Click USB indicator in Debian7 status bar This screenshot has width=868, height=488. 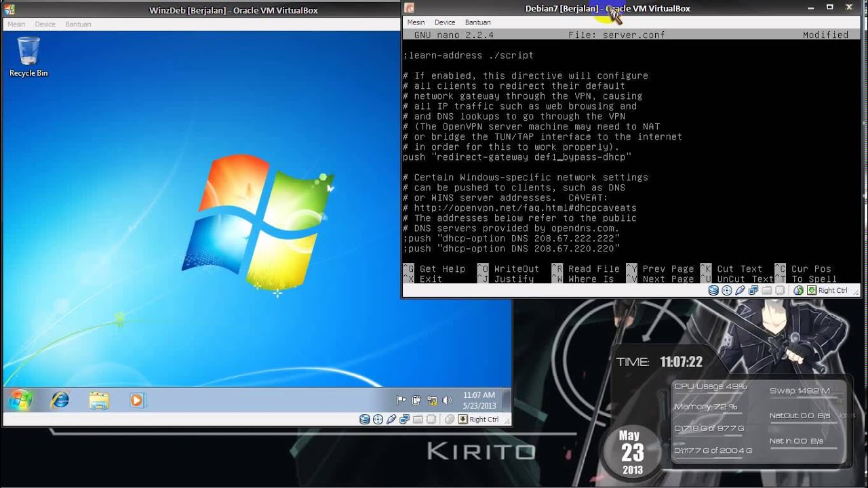click(x=740, y=290)
